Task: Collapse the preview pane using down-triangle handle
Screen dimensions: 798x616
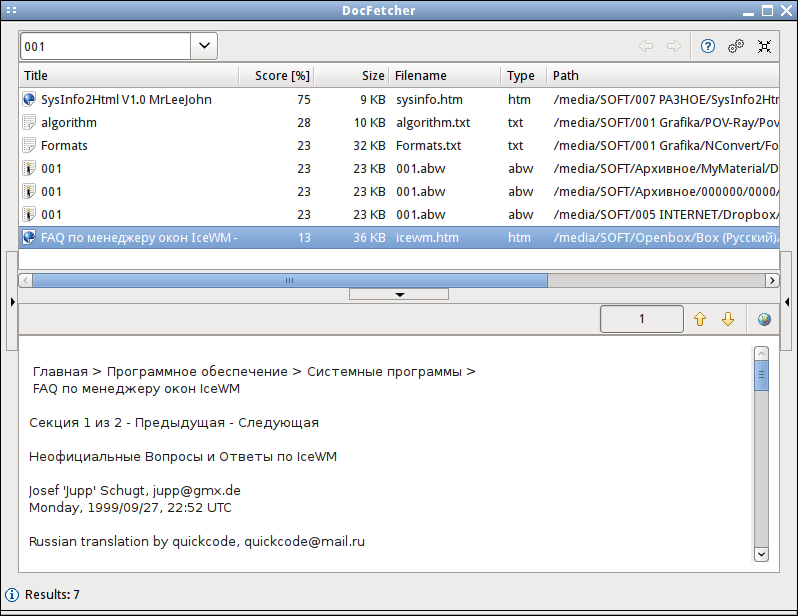Action: point(399,294)
